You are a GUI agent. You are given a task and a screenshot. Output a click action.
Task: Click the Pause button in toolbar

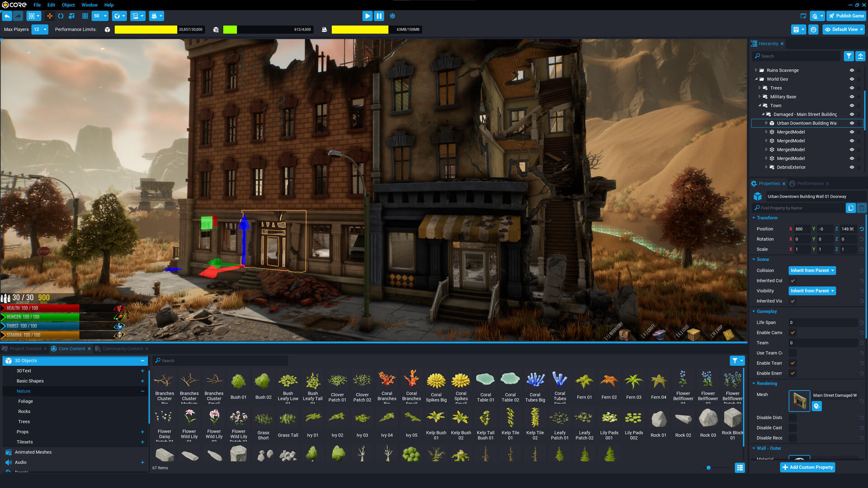[x=378, y=16]
